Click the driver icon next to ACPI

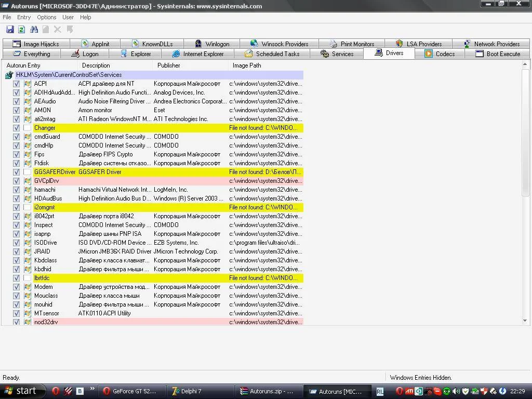coord(28,84)
